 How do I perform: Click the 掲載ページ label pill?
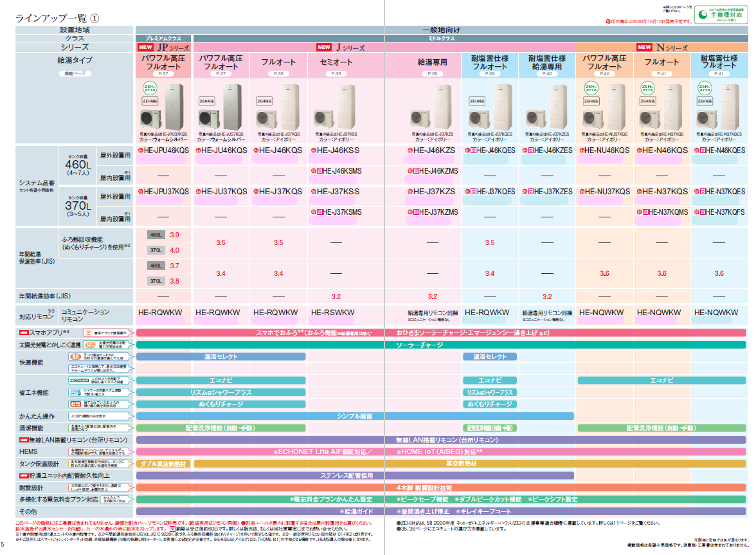click(x=75, y=74)
